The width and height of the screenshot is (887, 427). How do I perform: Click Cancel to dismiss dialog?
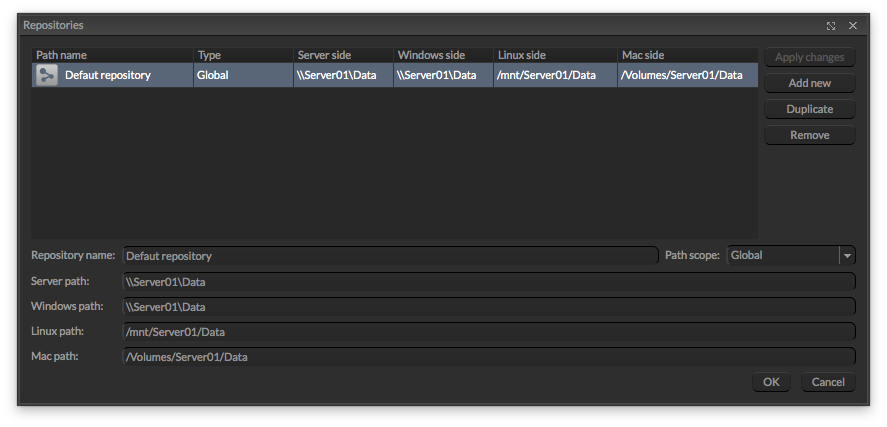click(x=828, y=382)
